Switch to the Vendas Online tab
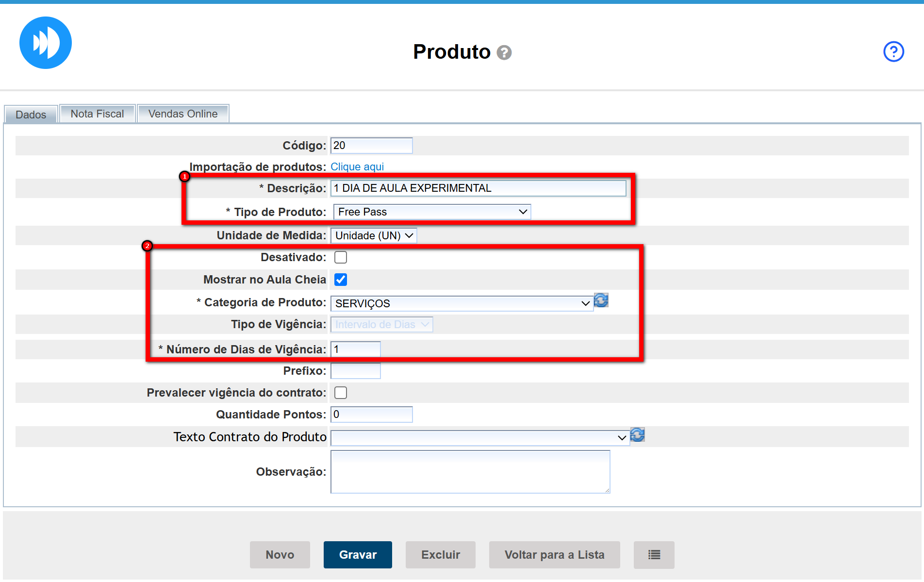 183,114
